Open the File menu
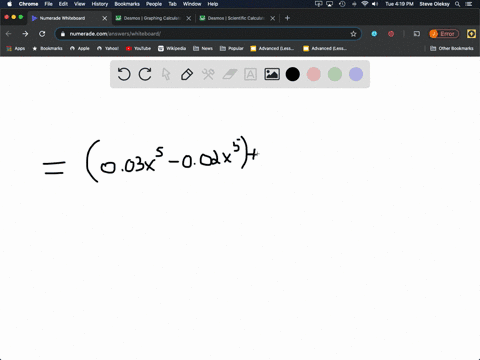 [x=49, y=4]
